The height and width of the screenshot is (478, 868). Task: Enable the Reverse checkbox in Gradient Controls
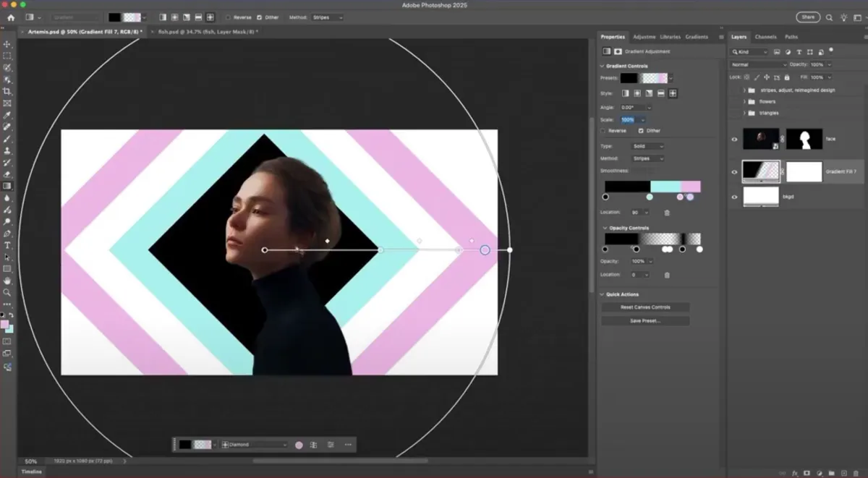point(603,130)
